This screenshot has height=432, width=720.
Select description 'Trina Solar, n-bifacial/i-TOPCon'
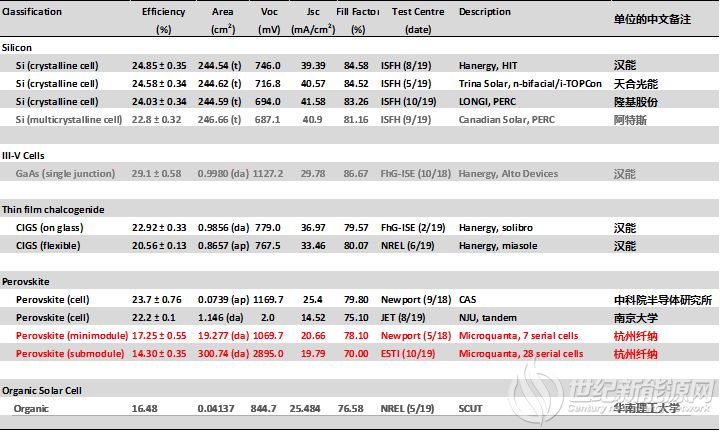pyautogui.click(x=530, y=84)
